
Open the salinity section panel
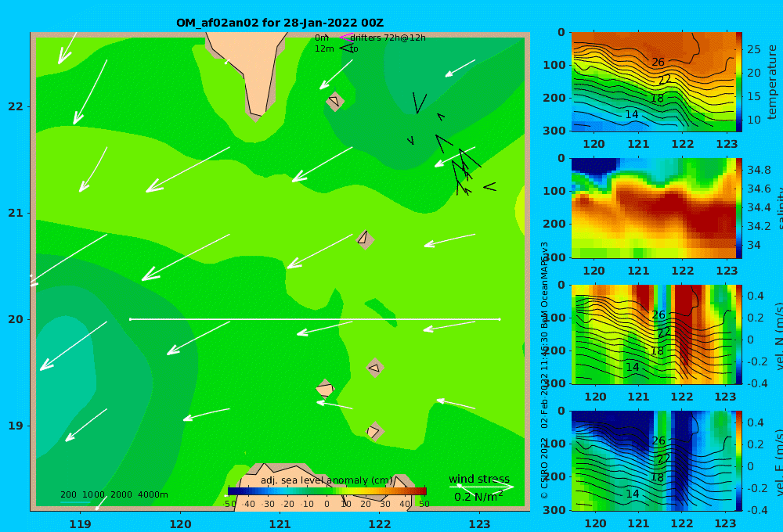[x=653, y=208]
